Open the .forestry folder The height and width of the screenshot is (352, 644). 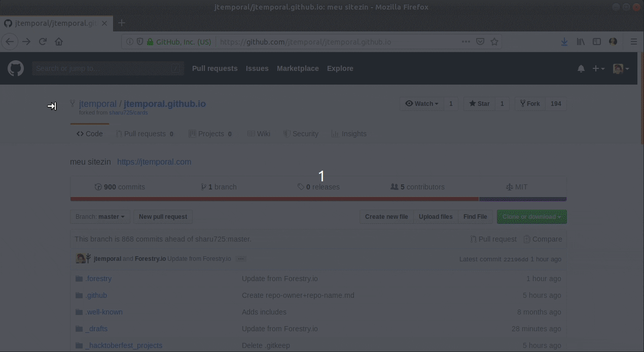pos(98,279)
